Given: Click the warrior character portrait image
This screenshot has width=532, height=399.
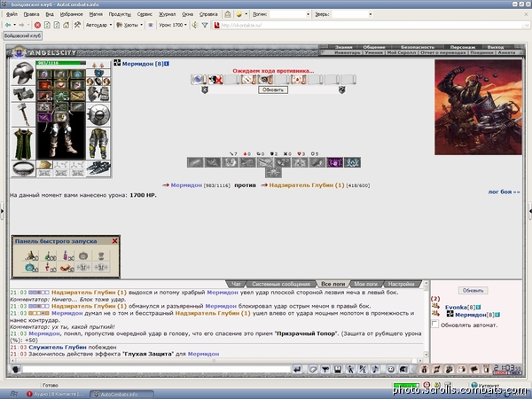Looking at the screenshot, I should pyautogui.click(x=478, y=107).
